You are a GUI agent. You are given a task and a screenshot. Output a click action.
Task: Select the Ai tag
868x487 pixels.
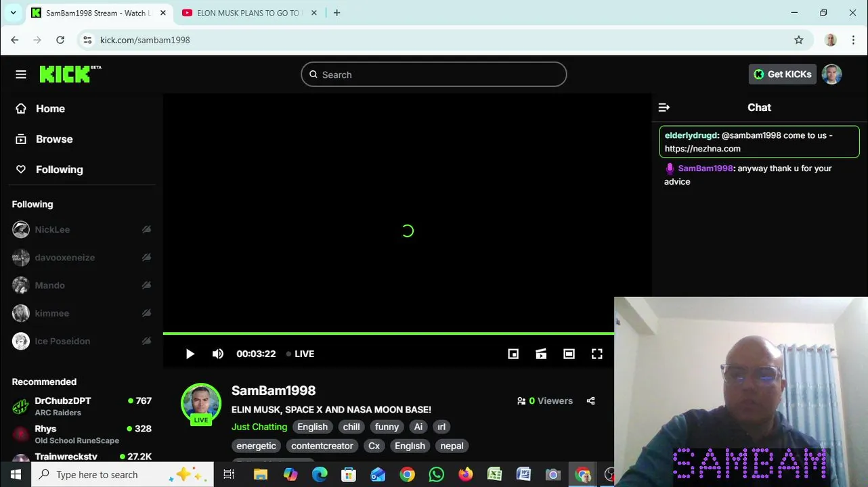[x=418, y=427]
